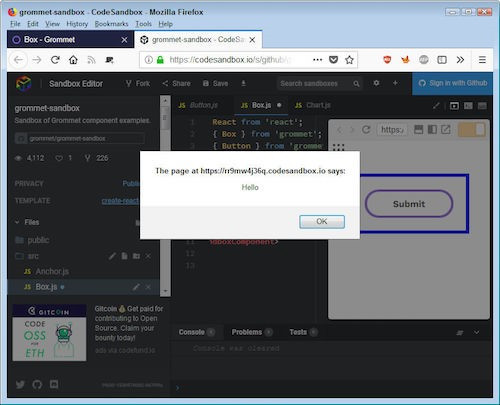
Task: Create new directory in src folder
Action: point(136,256)
